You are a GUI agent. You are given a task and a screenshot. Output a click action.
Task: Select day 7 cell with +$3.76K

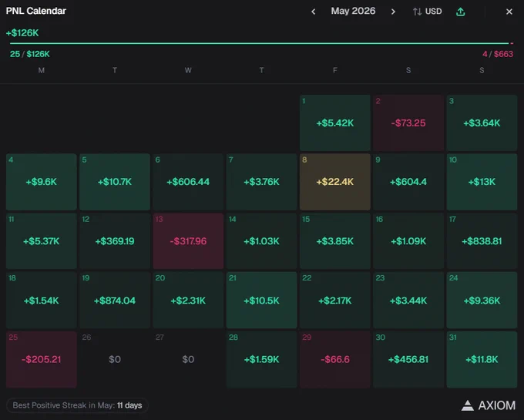[261, 182]
